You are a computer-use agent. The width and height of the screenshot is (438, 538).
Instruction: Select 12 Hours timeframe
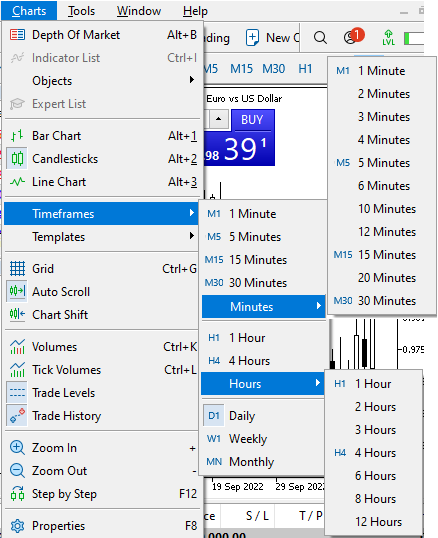(x=373, y=522)
